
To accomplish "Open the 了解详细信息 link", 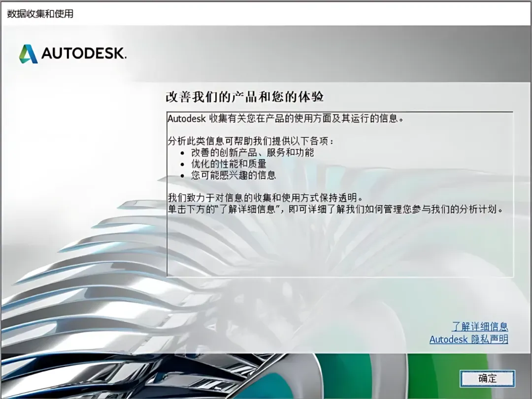I will (x=480, y=327).
